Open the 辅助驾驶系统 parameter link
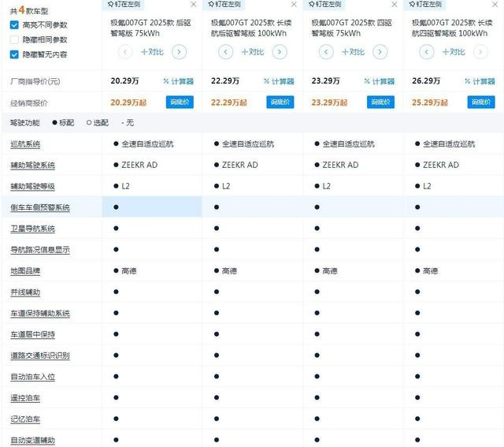The image size is (504, 447). (33, 166)
